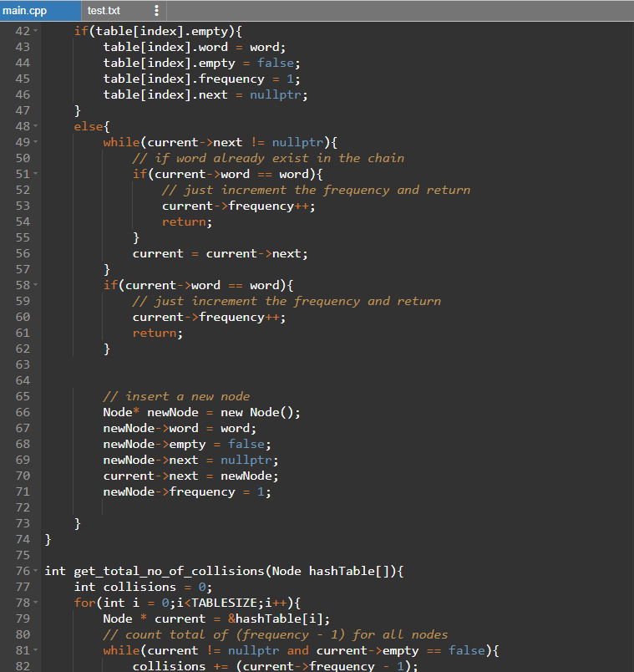Click the 'newNode->word = word;' line

click(180, 428)
